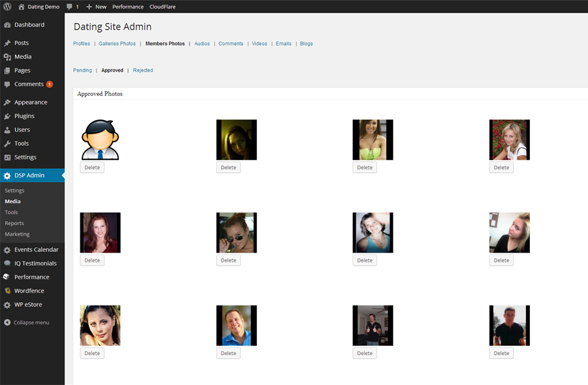The height and width of the screenshot is (385, 588).
Task: Click the Media icon in main sidebar
Action: point(7,57)
